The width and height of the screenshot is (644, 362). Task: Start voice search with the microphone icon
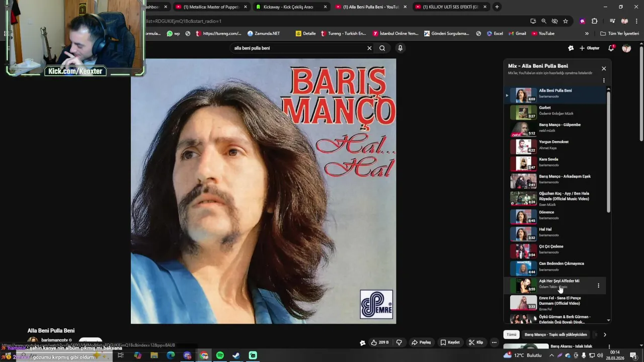click(x=400, y=48)
